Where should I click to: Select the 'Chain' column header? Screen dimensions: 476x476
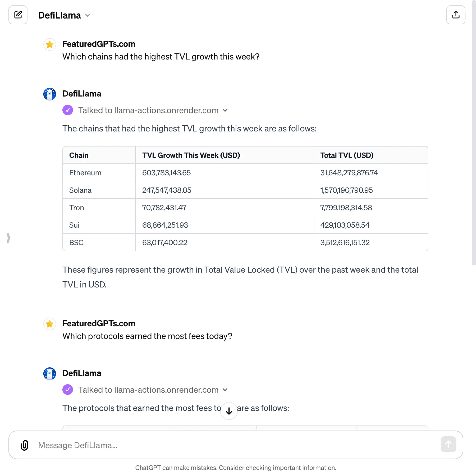79,155
